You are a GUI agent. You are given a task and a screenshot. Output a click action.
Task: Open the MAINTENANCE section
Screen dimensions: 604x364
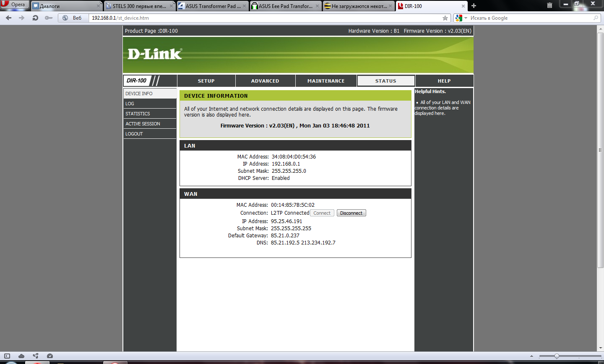coord(326,81)
